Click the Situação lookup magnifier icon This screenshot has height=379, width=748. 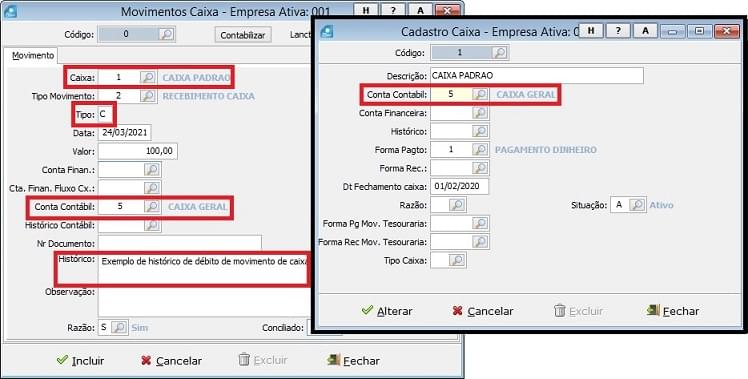click(637, 205)
